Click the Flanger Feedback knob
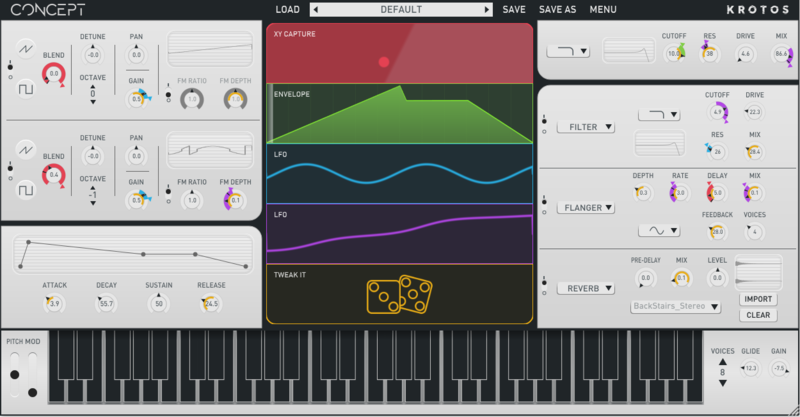 point(717,232)
